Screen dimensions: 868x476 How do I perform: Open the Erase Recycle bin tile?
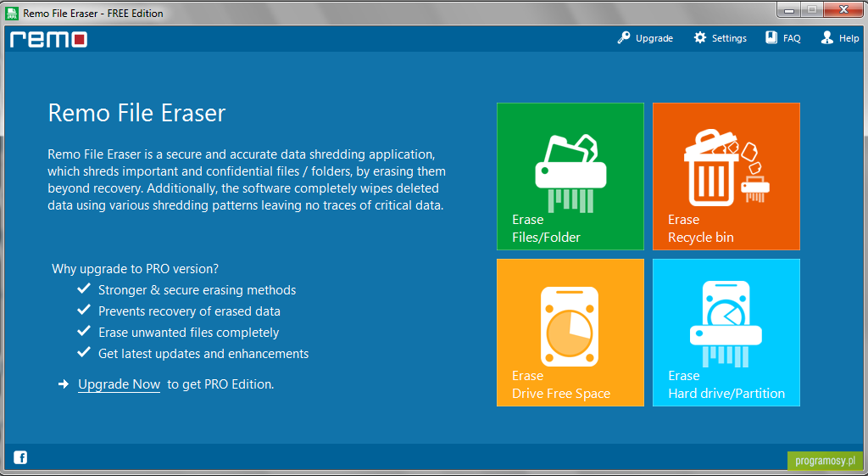726,176
